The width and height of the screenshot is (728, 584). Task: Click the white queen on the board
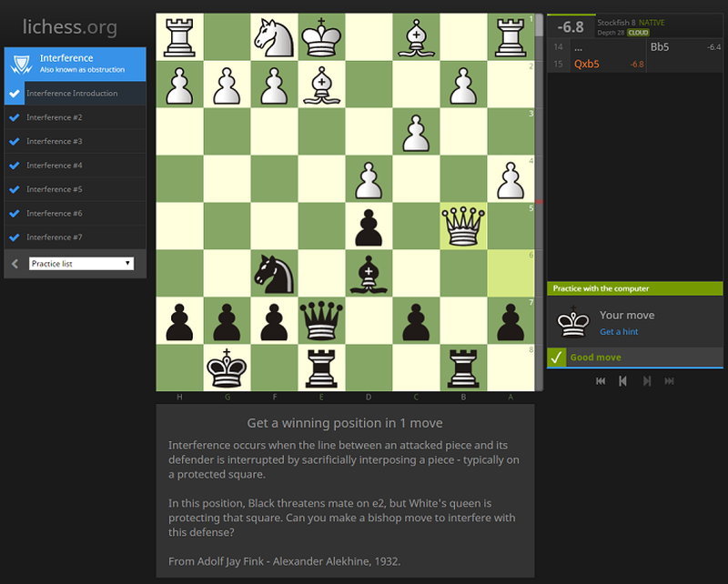click(x=463, y=226)
